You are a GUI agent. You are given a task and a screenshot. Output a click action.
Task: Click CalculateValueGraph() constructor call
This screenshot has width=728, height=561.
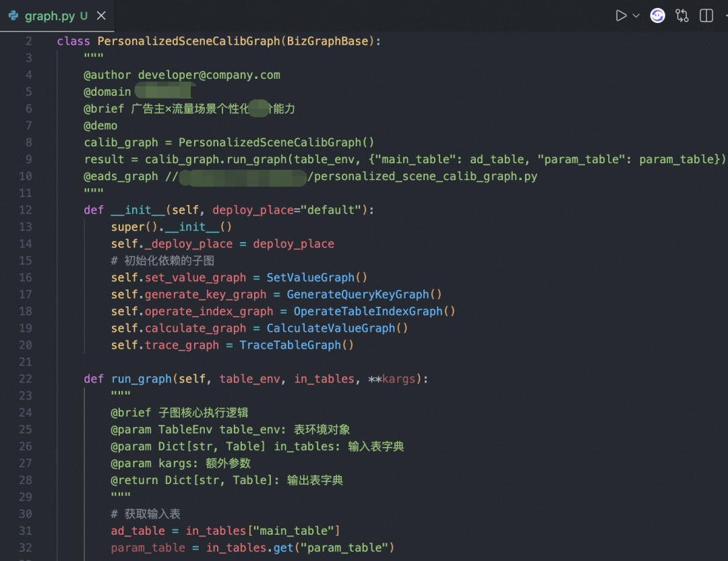click(x=338, y=328)
